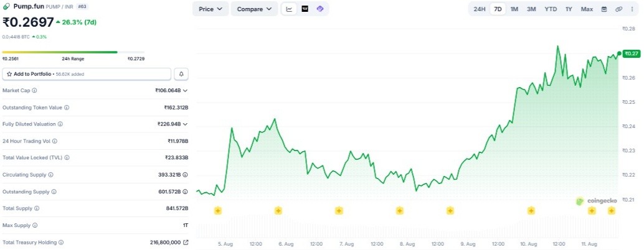Click the green ₹0.27 current price tag
The height and width of the screenshot is (250, 644).
pos(631,53)
